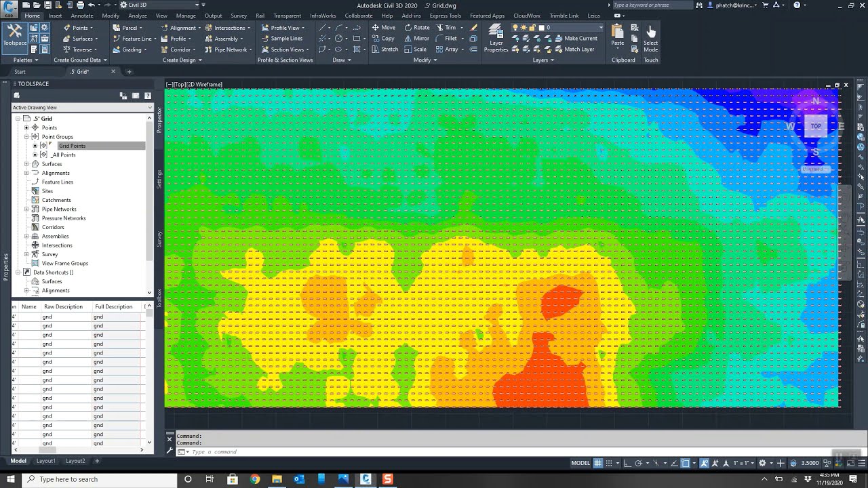Viewport: 868px width, 488px height.
Task: Toggle annotation visibility icon in status bar
Action: pyautogui.click(x=705, y=463)
